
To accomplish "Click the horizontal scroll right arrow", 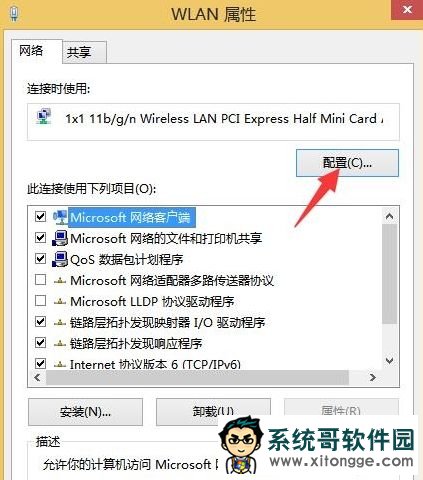I will pyautogui.click(x=373, y=377).
